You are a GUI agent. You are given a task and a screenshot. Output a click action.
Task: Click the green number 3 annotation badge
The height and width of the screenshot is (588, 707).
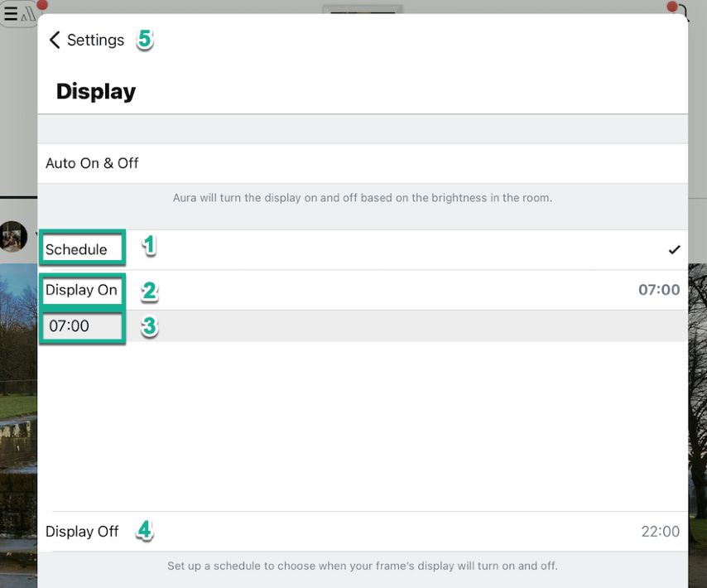[149, 326]
